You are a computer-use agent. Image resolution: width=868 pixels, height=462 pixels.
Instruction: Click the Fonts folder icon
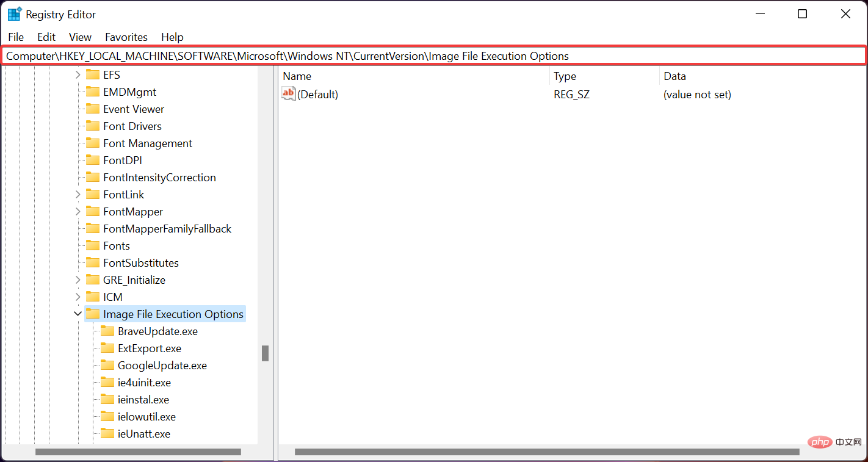(93, 245)
